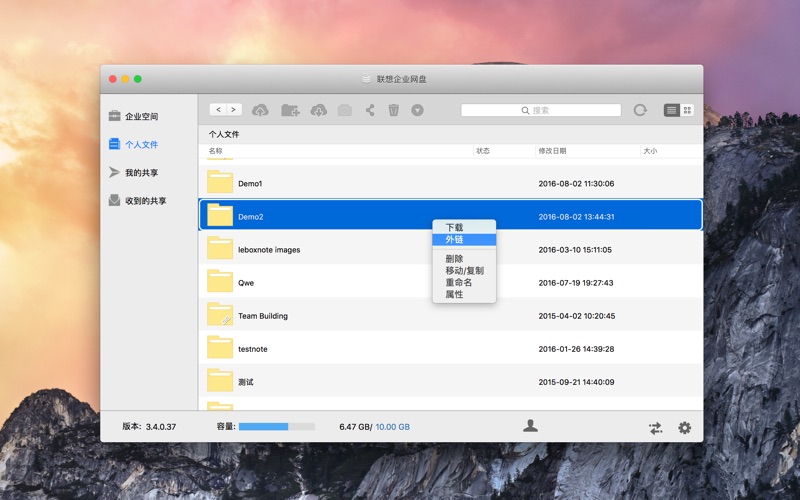Viewport: 800px width, 500px height.
Task: Select the testnote folder name
Action: click(253, 349)
